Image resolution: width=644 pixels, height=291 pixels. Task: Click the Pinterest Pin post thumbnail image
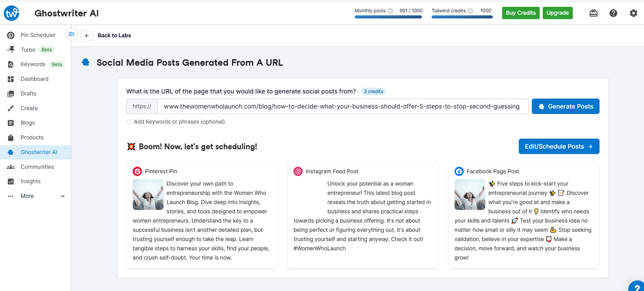click(x=148, y=195)
